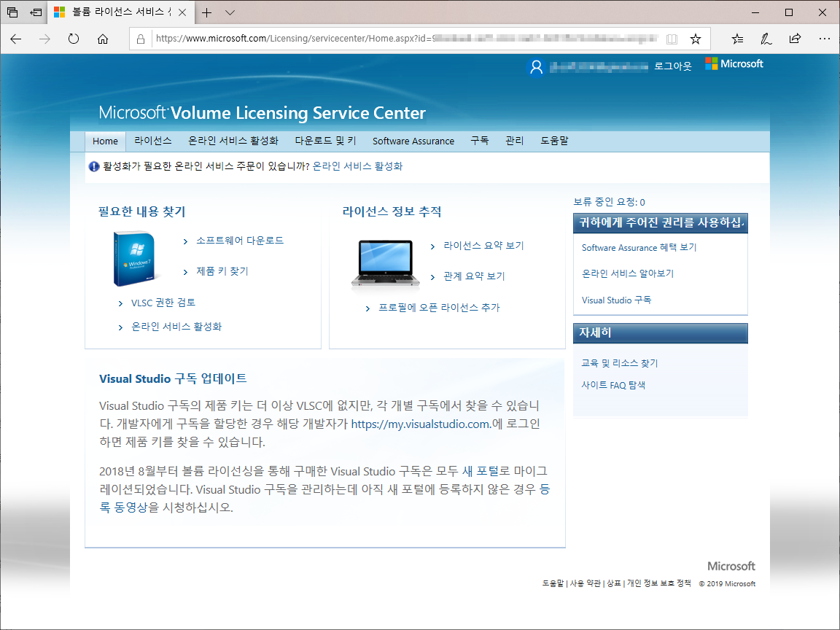Open 소프트웨어 다운로드 link
The width and height of the screenshot is (840, 630).
click(239, 241)
